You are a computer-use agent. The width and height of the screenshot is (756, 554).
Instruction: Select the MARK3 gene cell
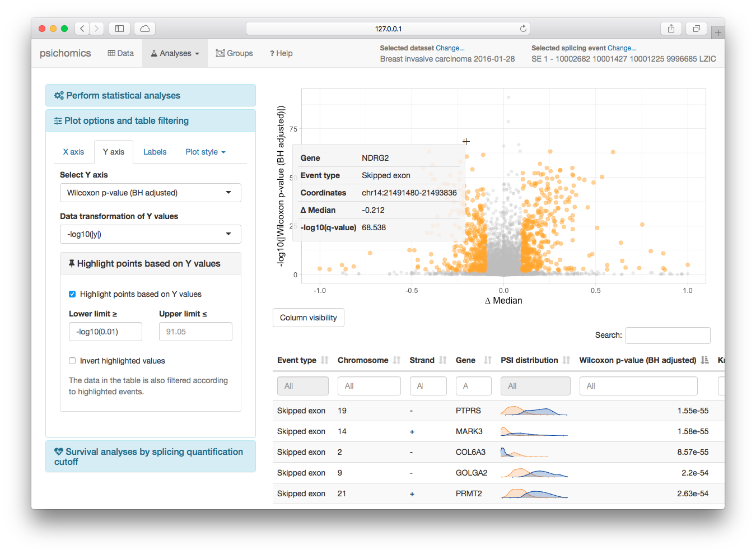pyautogui.click(x=469, y=431)
